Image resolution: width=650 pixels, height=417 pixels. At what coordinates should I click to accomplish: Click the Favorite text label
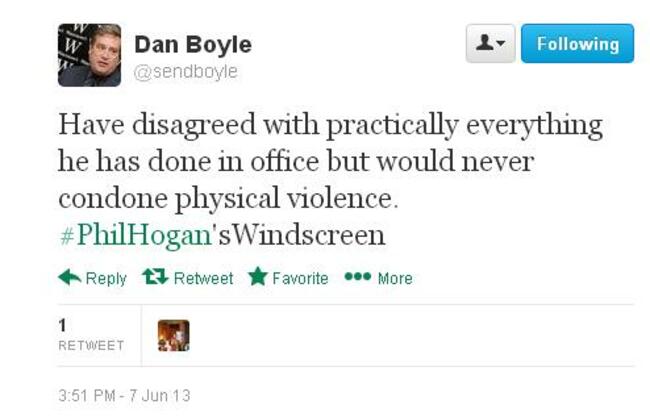300,279
